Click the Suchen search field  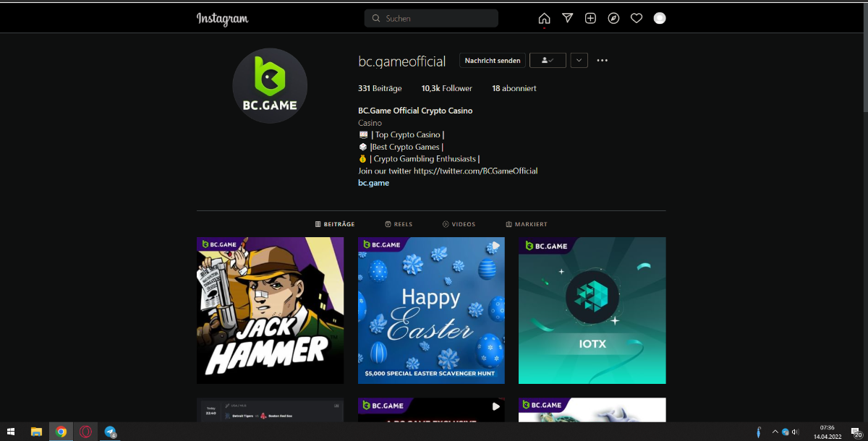point(431,19)
